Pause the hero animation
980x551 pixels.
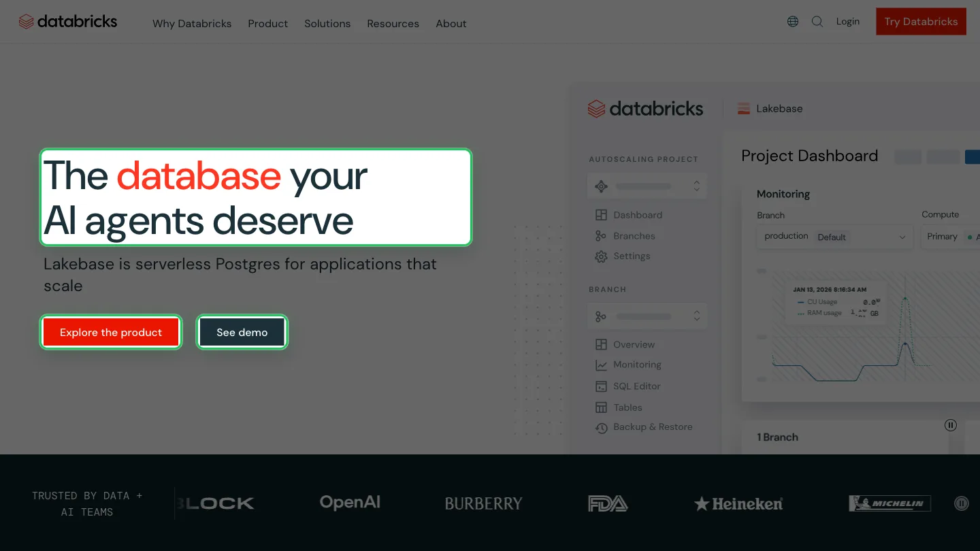(x=951, y=425)
